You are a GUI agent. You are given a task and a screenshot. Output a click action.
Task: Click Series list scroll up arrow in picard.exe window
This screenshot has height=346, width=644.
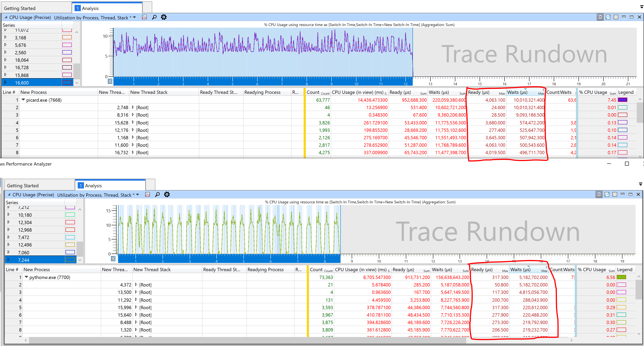tap(77, 32)
